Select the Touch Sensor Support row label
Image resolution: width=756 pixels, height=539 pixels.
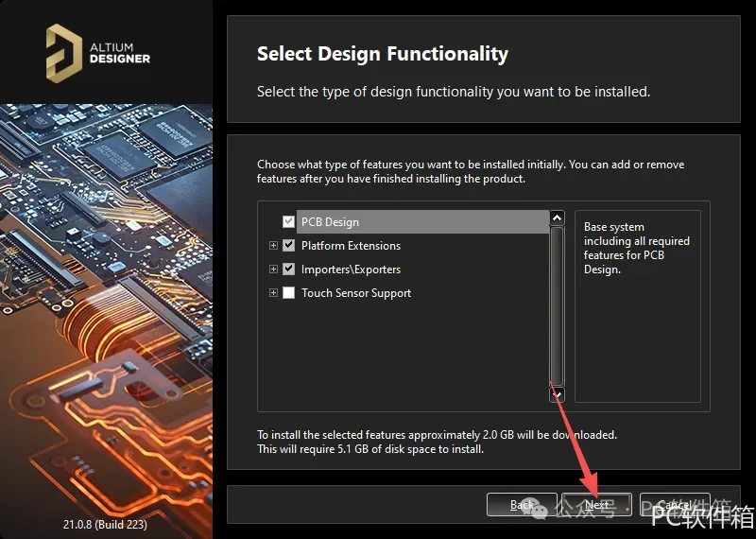coord(356,293)
